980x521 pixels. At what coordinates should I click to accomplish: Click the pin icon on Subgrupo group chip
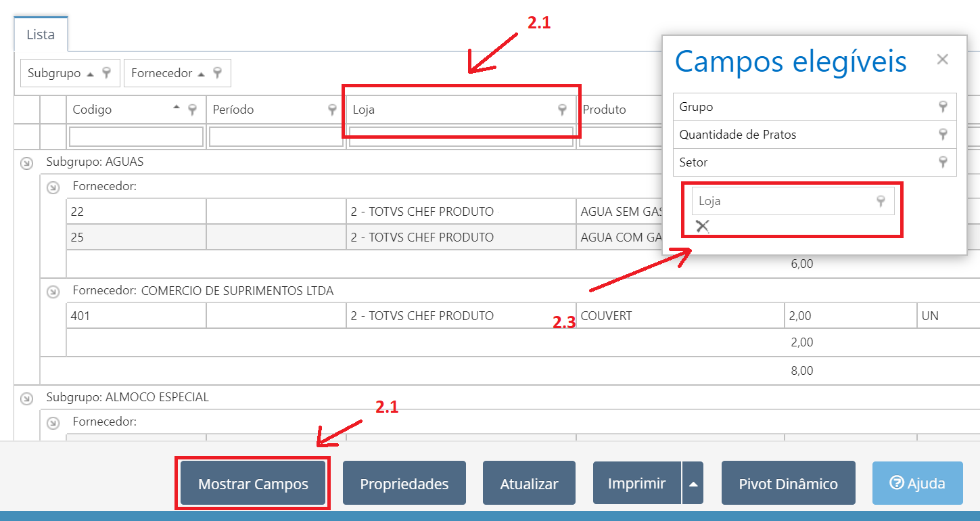[x=107, y=73]
